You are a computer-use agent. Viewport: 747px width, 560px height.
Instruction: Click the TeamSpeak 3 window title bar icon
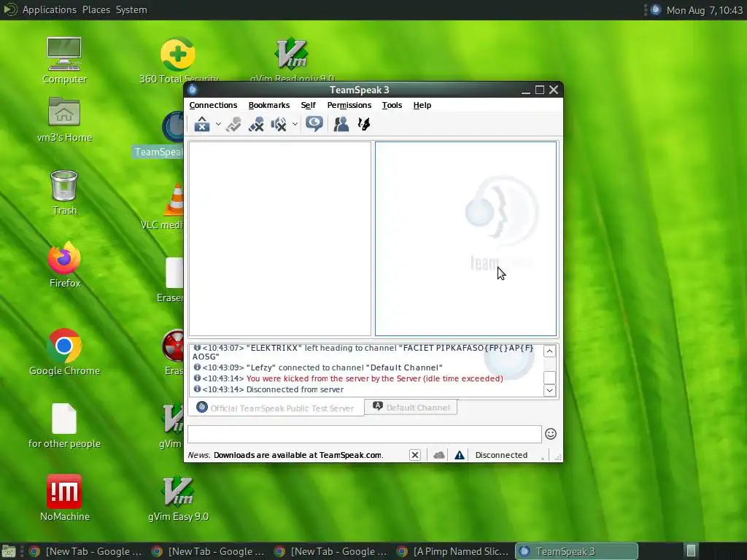coord(193,90)
